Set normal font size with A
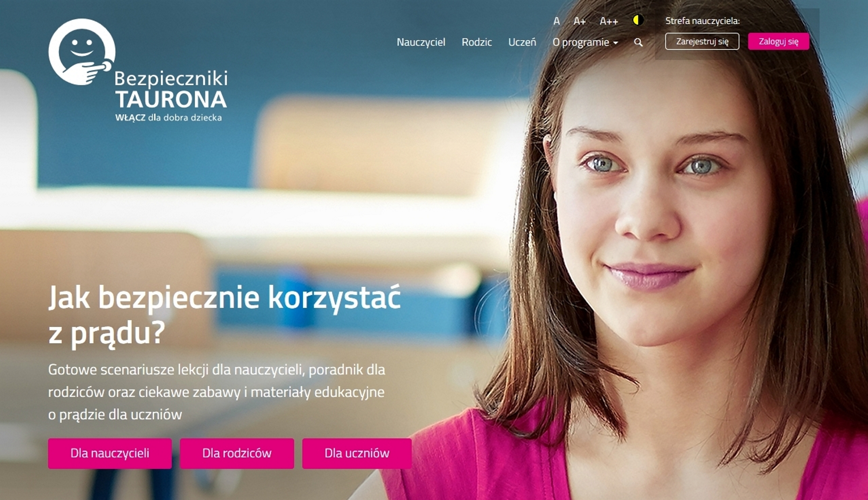Screen dimensions: 868x500 (x=556, y=21)
